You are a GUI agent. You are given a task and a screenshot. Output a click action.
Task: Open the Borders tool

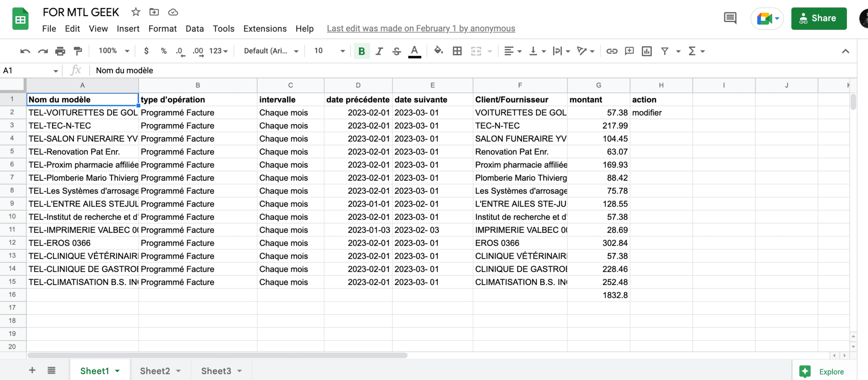click(457, 51)
